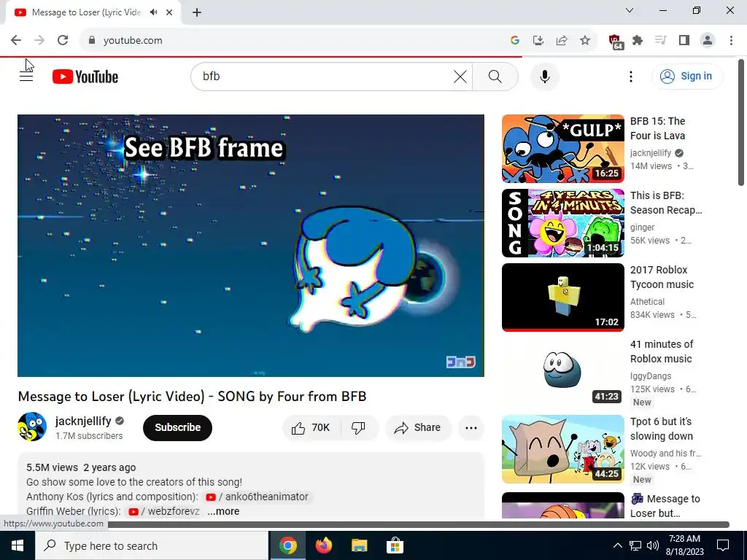Open Firefox from the taskbar

click(x=324, y=545)
